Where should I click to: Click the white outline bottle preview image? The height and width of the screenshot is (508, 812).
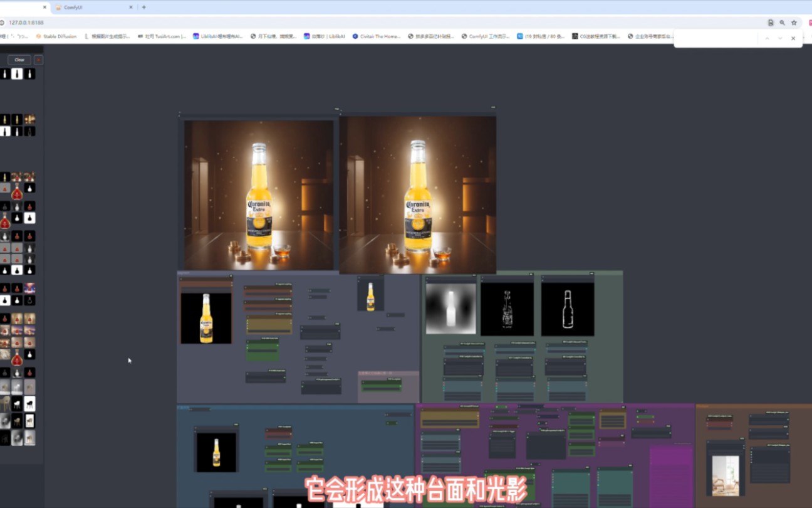(x=568, y=309)
